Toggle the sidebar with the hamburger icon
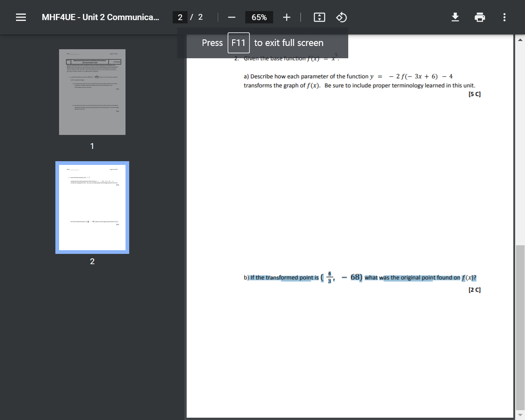525x420 pixels. [x=21, y=17]
